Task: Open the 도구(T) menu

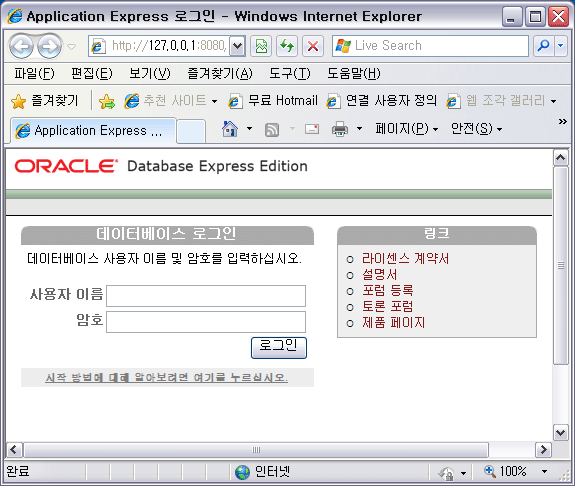Action: 289,74
